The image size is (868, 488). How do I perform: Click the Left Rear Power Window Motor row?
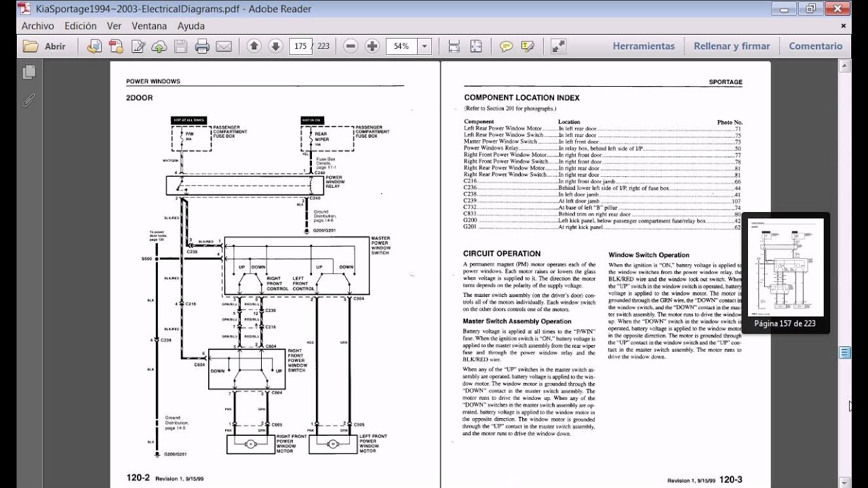[603, 129]
